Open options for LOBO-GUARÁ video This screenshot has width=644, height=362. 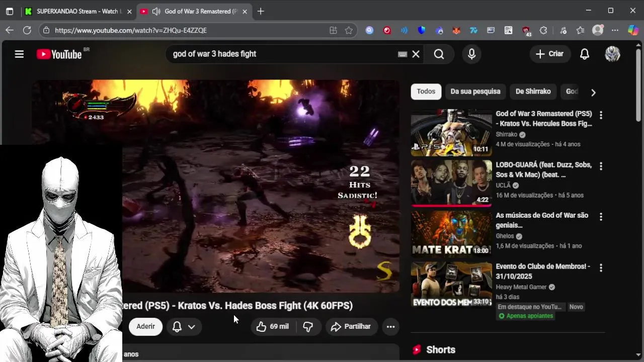pos(601,166)
